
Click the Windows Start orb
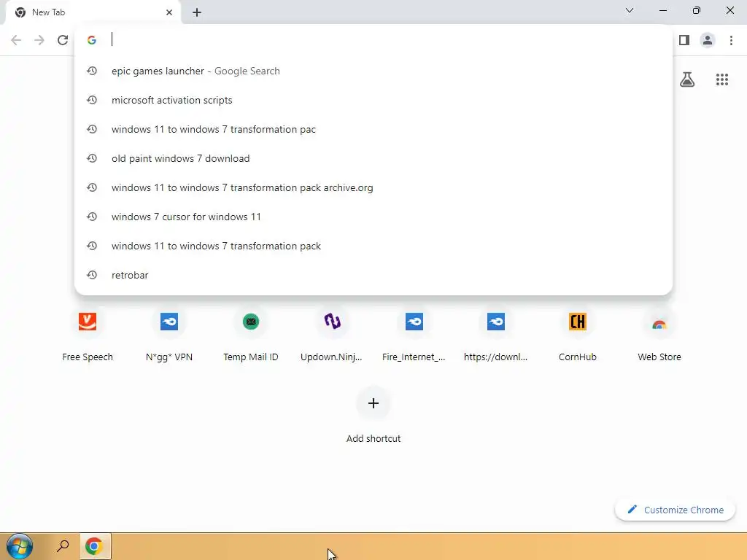[x=20, y=546]
